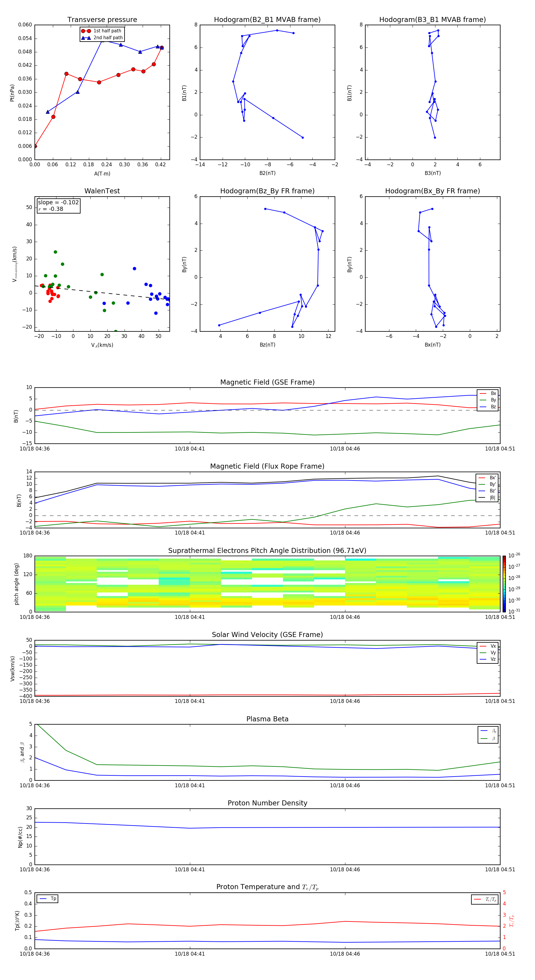Click the 'Te/Tp' legend entry
The width and height of the screenshot is (535, 980).
click(x=485, y=900)
